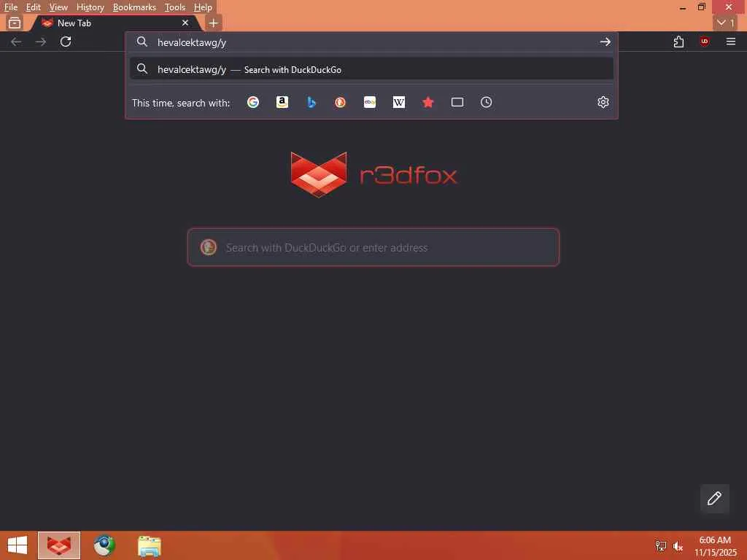Open search settings gear in dropdown

[x=603, y=102]
